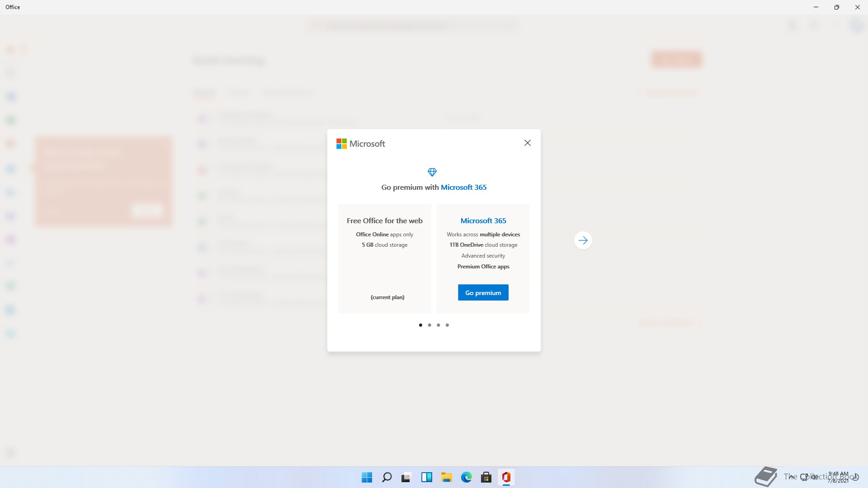Screen dimensions: 868x488
Task: Restore down the Office window
Action: [x=836, y=7]
